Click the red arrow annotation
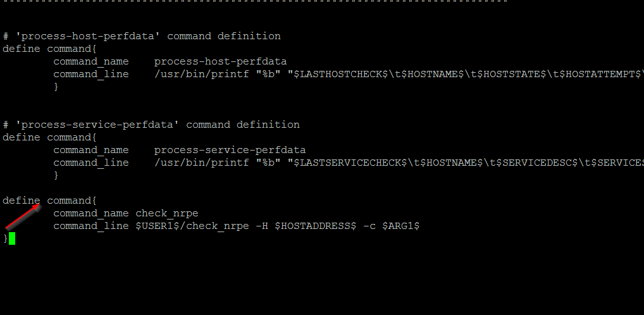644x315 pixels. tap(23, 216)
